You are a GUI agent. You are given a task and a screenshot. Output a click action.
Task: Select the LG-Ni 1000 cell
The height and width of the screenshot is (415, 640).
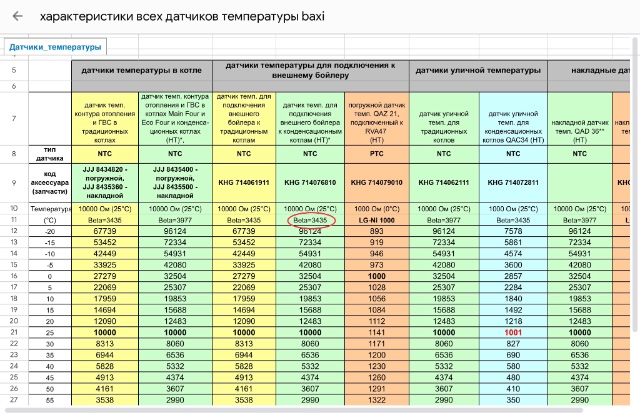pos(373,219)
